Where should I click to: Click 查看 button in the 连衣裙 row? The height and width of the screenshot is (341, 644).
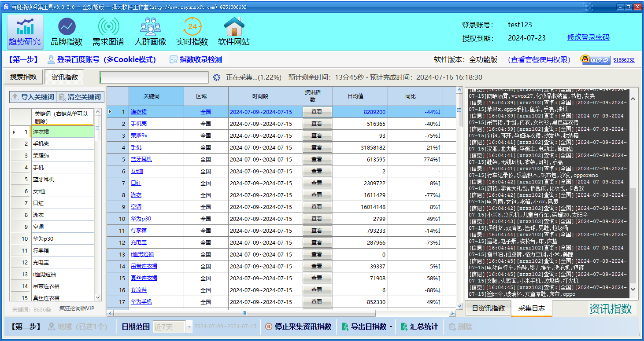pyautogui.click(x=317, y=112)
